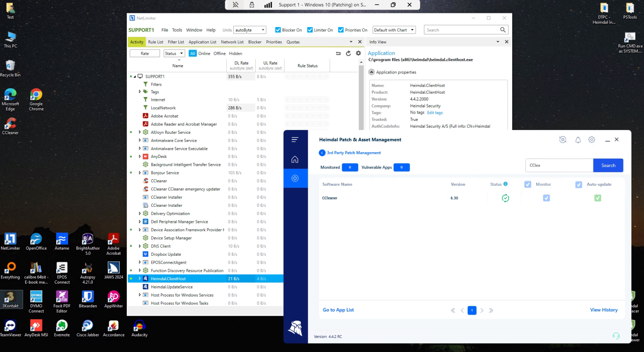The height and width of the screenshot is (352, 644).
Task: Click Heimdal scan refresh icon near bell
Action: point(563,140)
